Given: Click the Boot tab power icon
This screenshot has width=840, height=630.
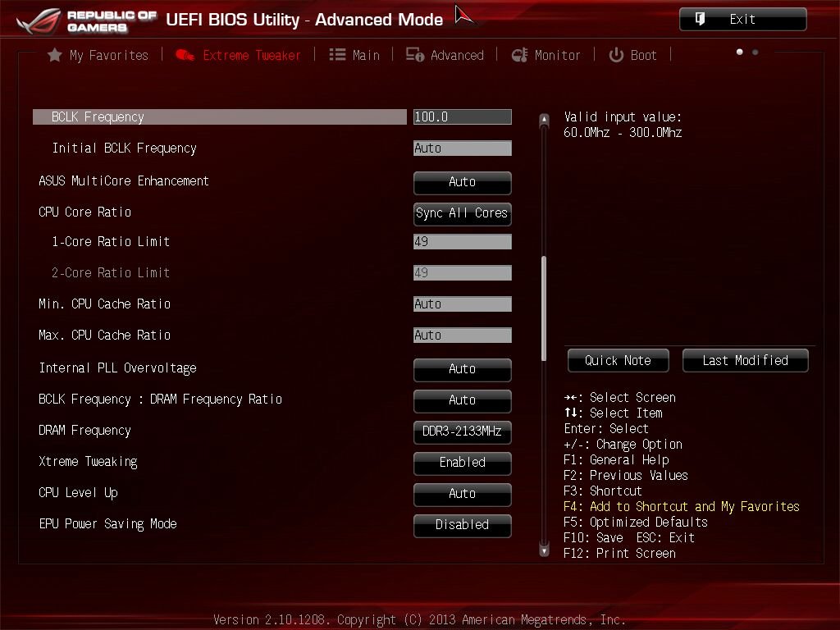Looking at the screenshot, I should 616,55.
